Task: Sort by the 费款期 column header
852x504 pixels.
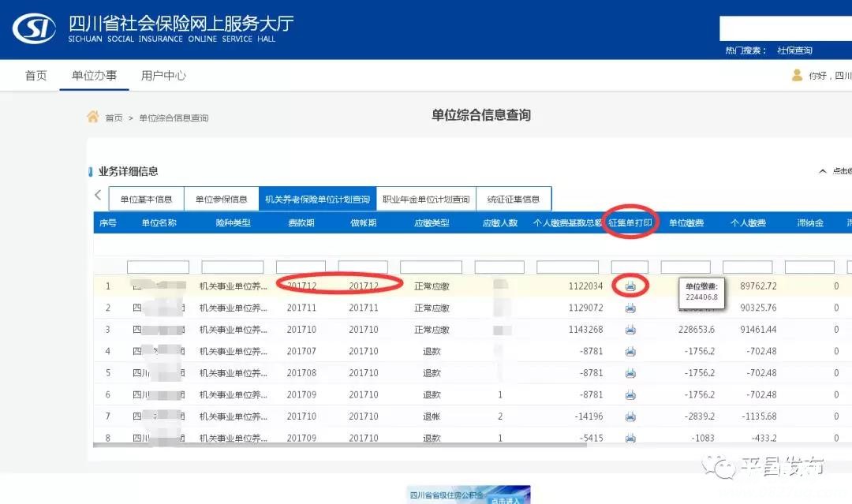Action: coord(301,222)
